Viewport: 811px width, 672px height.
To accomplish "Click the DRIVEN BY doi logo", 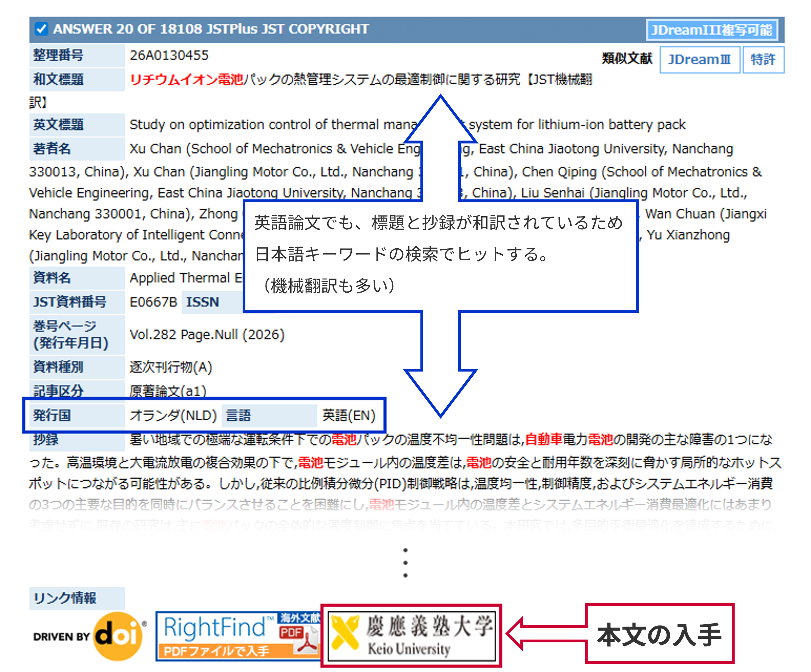I will tap(90, 636).
